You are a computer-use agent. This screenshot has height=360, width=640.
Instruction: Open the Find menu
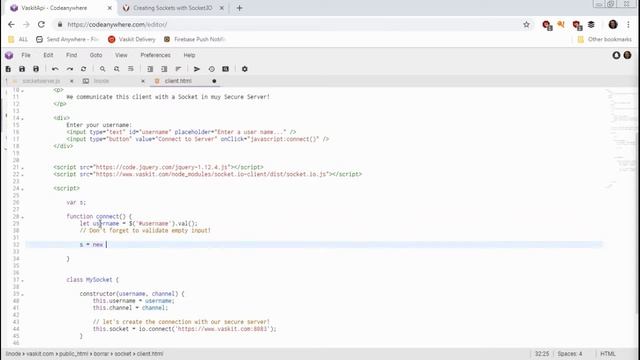[71, 55]
